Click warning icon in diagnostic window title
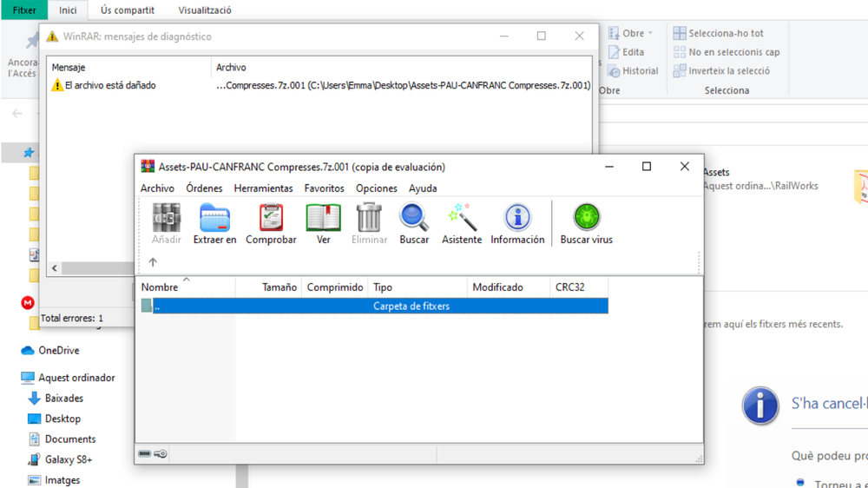The height and width of the screenshot is (488, 868). [x=52, y=36]
